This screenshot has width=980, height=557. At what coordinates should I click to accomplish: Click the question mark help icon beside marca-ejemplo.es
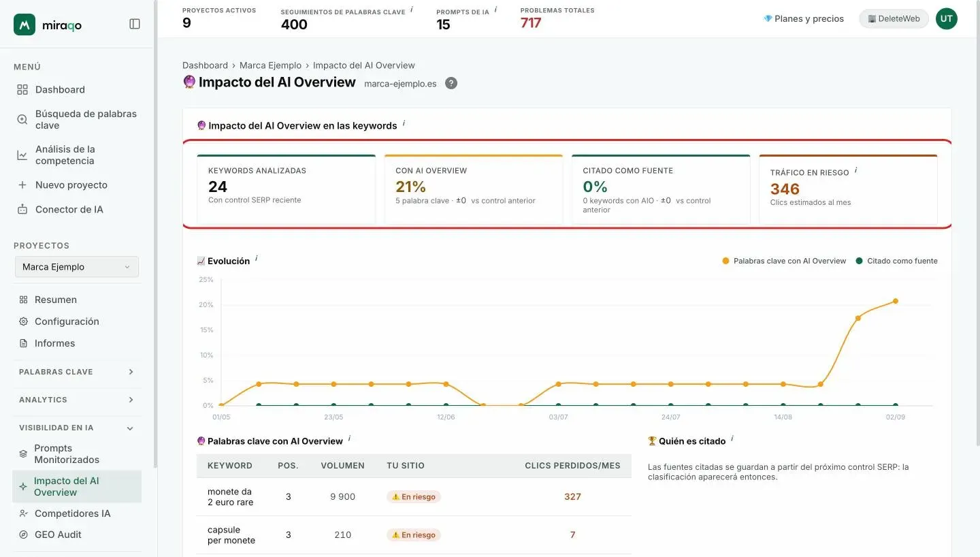451,83
